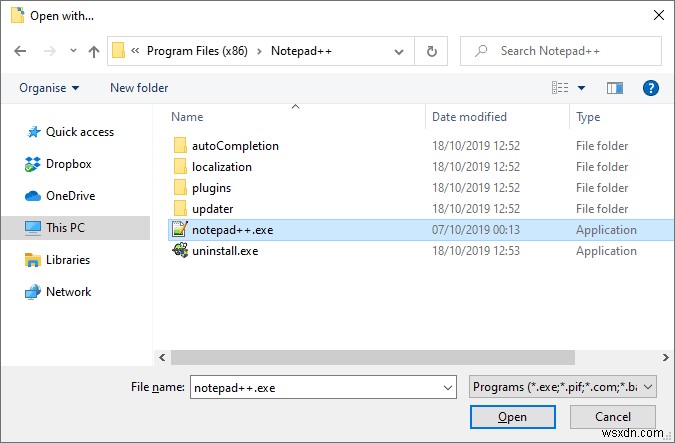675x443 pixels.
Task: Go back using the left arrow
Action: coord(20,51)
